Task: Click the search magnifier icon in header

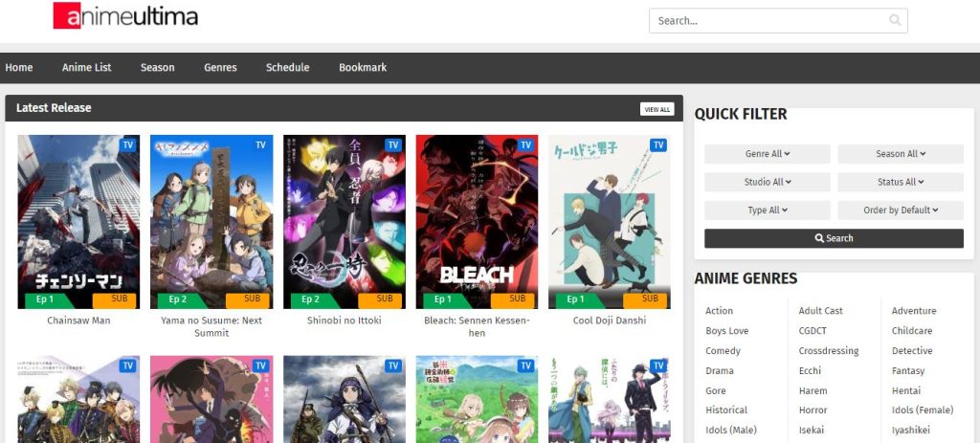Action: (895, 21)
